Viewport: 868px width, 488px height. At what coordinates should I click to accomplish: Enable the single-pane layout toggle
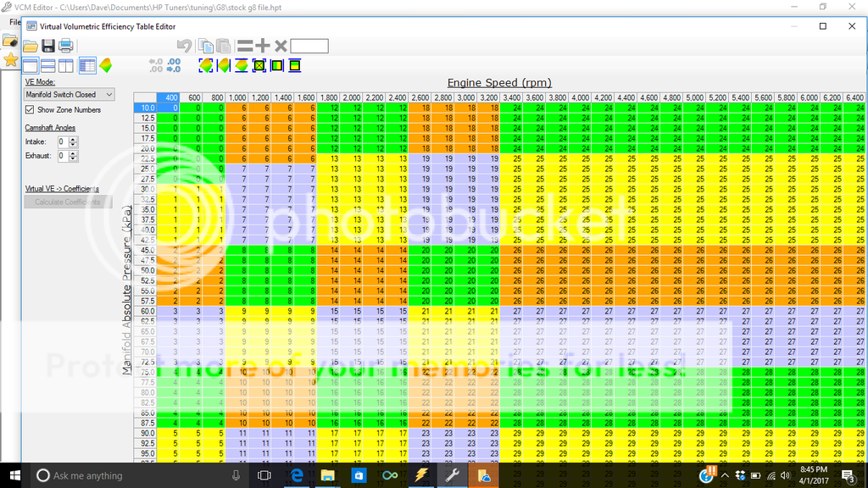pyautogui.click(x=32, y=65)
